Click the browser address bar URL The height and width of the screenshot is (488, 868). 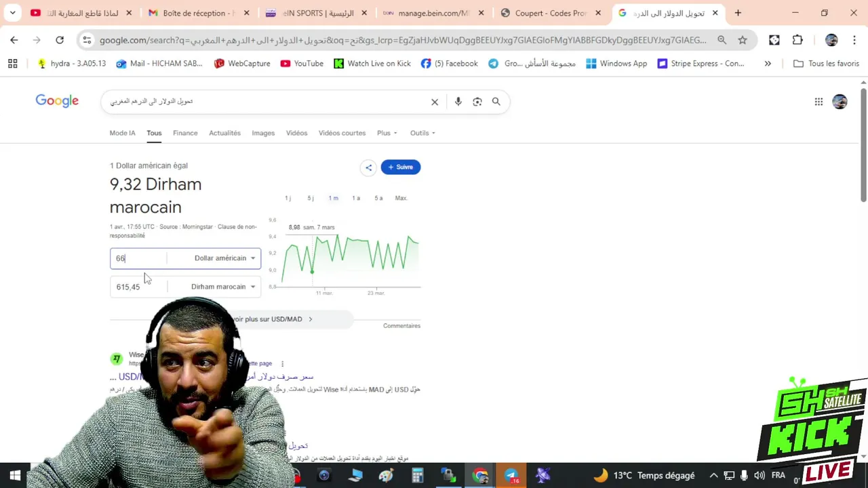coord(403,40)
